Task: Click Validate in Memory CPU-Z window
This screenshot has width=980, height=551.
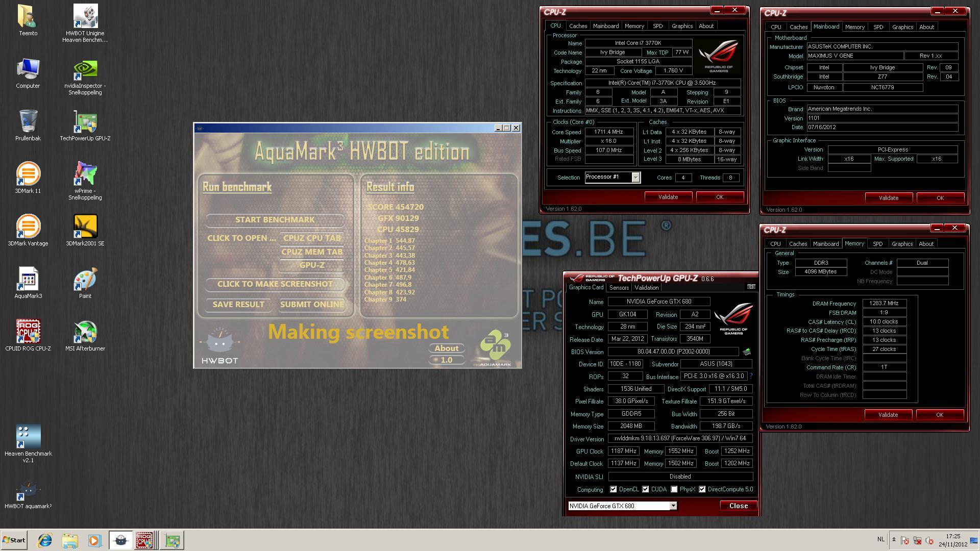Action: tap(888, 415)
